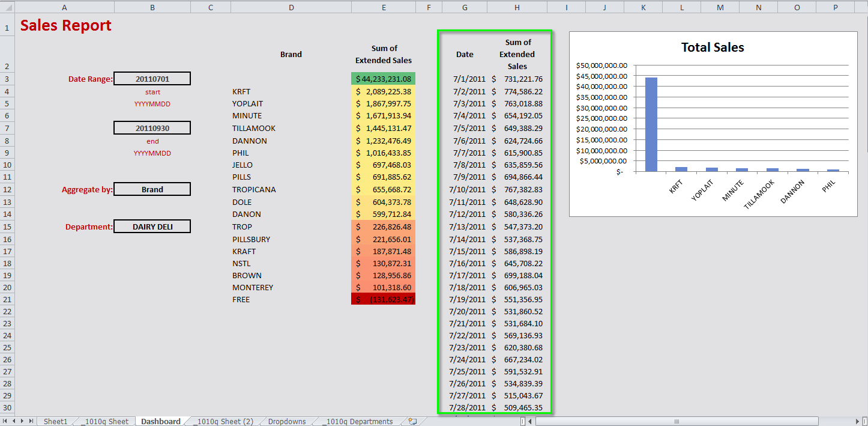This screenshot has height=426, width=868.
Task: Select the date cell 7/10/2011
Action: point(465,189)
